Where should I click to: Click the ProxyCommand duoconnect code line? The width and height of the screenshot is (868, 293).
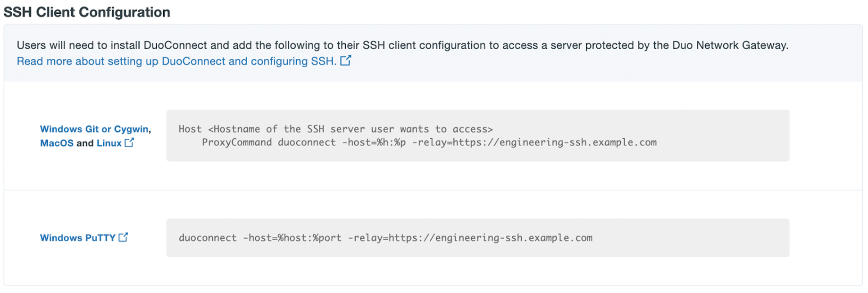tap(428, 142)
